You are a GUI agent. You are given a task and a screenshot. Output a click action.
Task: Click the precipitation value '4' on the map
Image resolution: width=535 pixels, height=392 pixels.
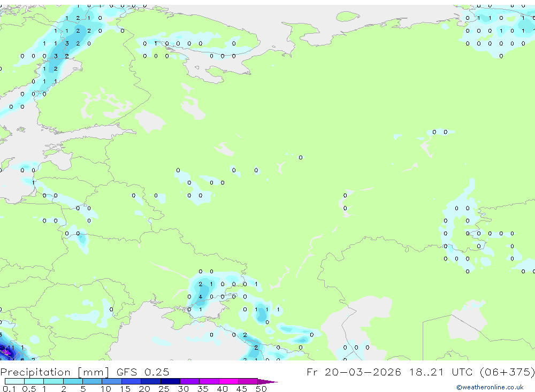pos(200,297)
